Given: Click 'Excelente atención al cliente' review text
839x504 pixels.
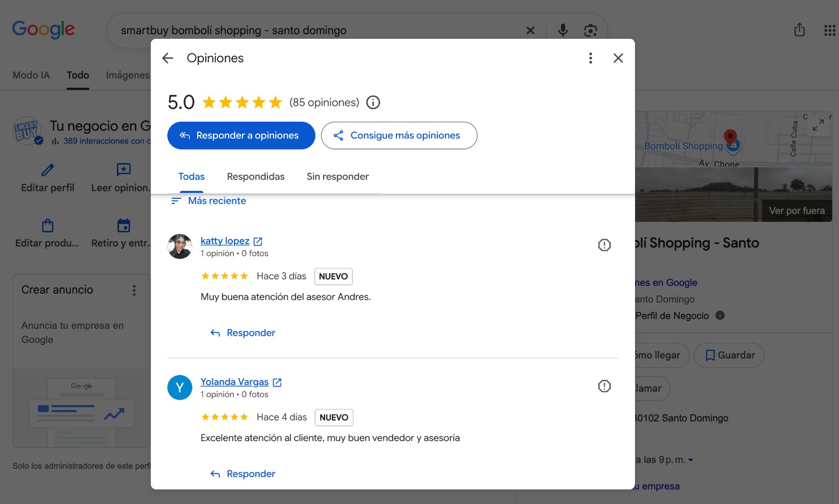Looking at the screenshot, I should click(x=330, y=438).
